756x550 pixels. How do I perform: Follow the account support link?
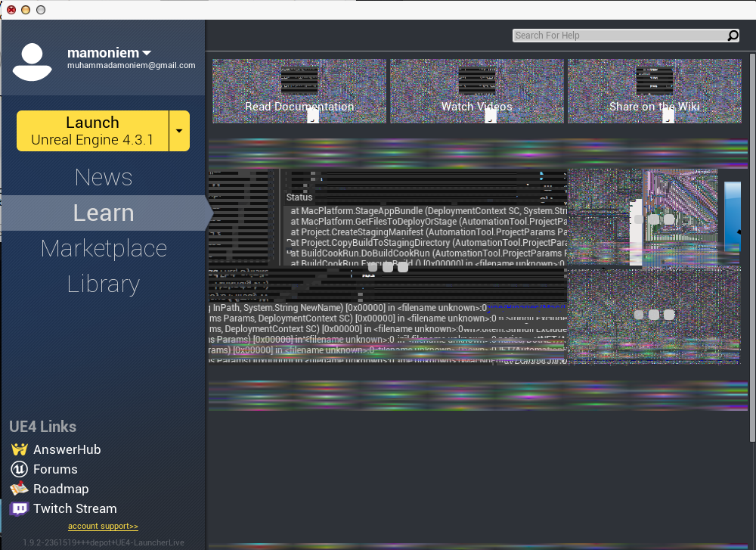[x=103, y=526]
